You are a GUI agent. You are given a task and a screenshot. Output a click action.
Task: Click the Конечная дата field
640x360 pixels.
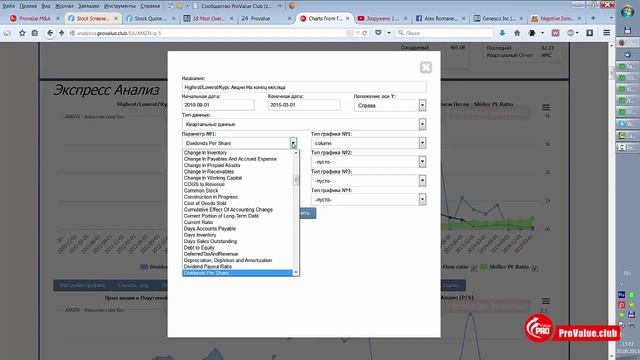point(304,105)
